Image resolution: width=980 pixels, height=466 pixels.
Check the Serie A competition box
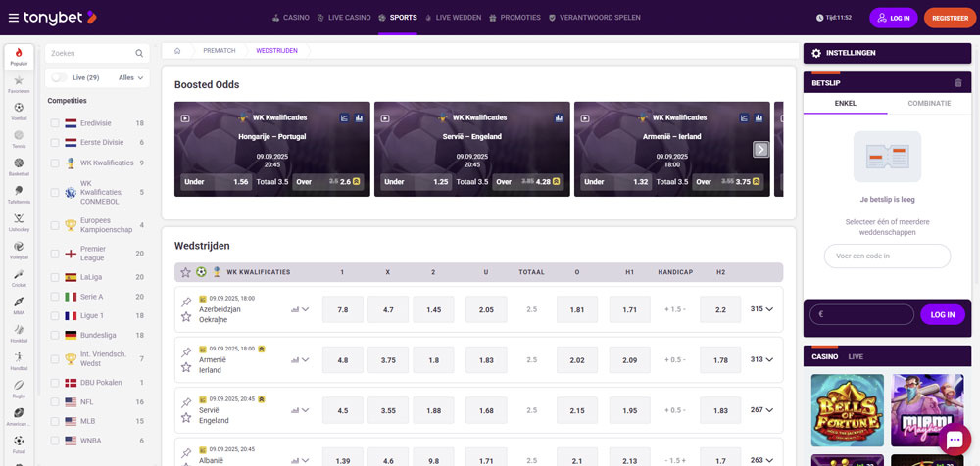(x=55, y=297)
